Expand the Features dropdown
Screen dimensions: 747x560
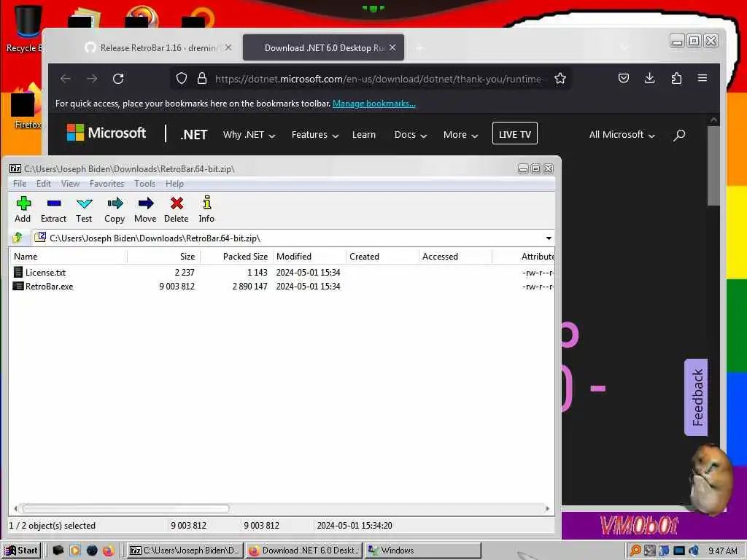315,135
